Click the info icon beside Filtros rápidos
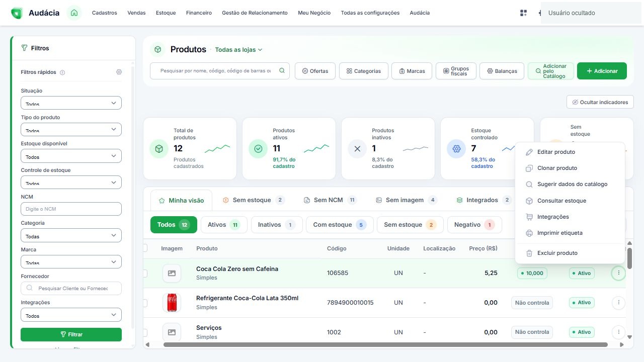Image resolution: width=644 pixels, height=362 pixels. coord(62,72)
